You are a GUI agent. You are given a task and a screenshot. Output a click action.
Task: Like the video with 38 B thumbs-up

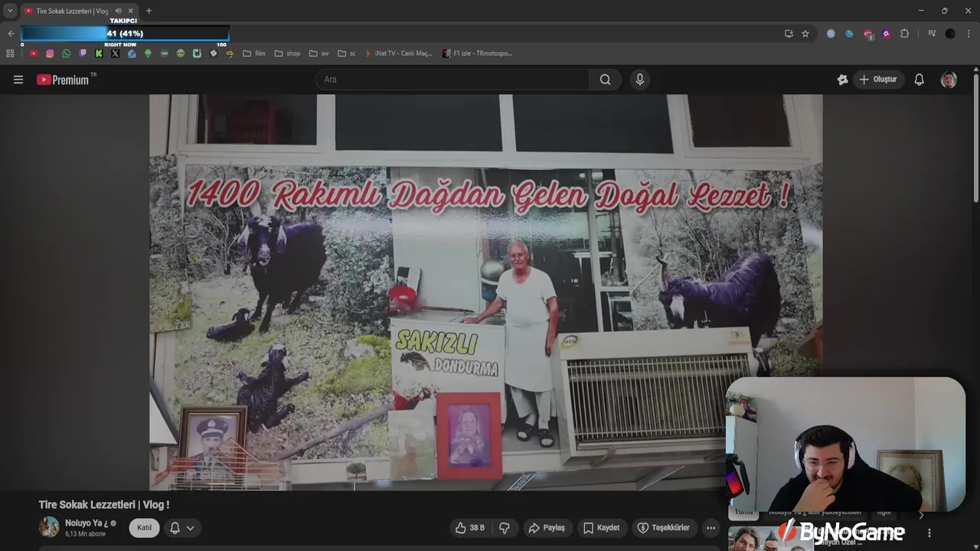(x=470, y=528)
